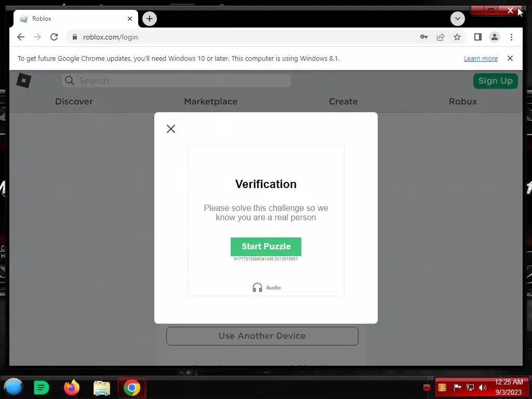532x399 pixels.
Task: Select the Audio headphones challenge option
Action: (x=267, y=287)
